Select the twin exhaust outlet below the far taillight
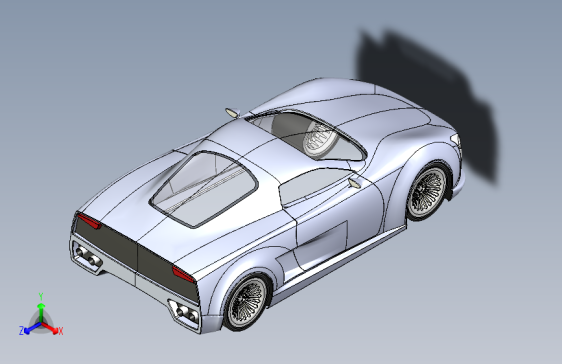The height and width of the screenshot is (364, 562). (88, 257)
